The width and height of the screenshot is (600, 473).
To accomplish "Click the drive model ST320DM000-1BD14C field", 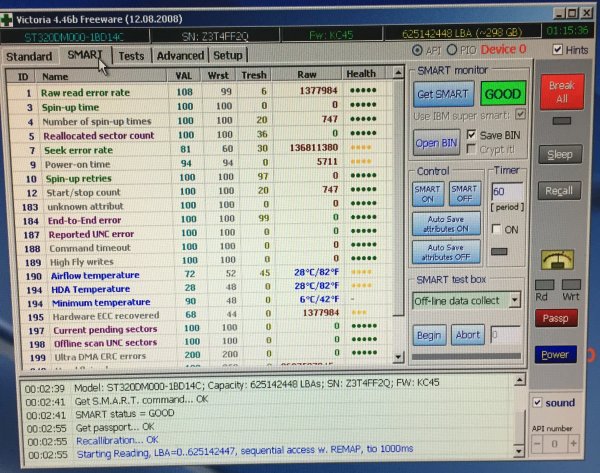I will (74, 37).
